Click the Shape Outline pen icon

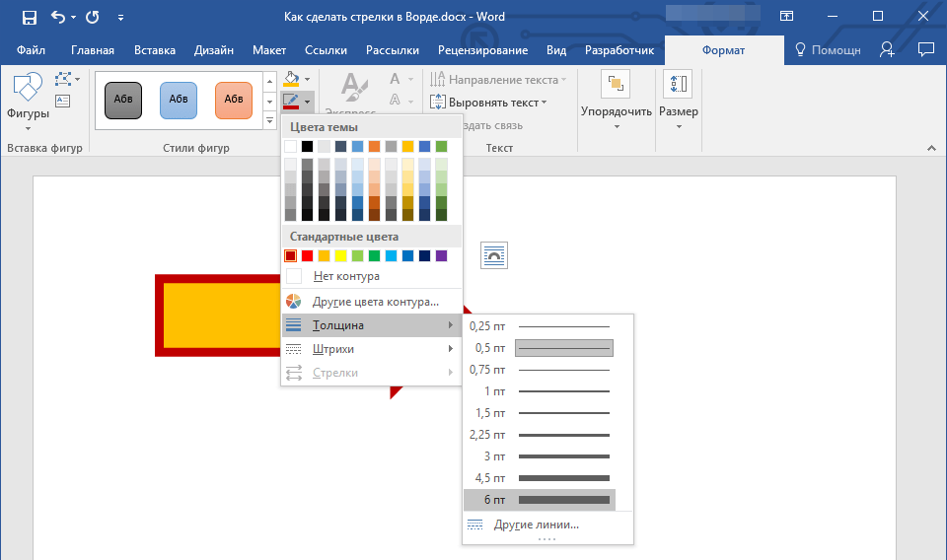click(291, 101)
